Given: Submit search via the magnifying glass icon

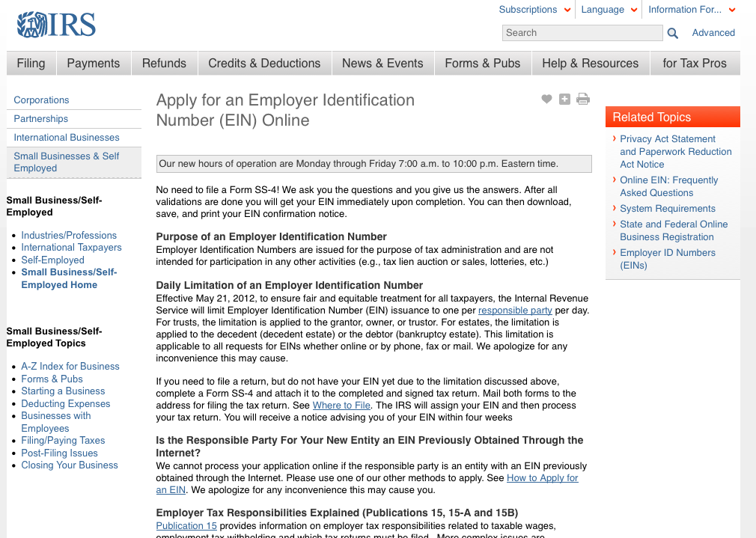Looking at the screenshot, I should pyautogui.click(x=671, y=33).
